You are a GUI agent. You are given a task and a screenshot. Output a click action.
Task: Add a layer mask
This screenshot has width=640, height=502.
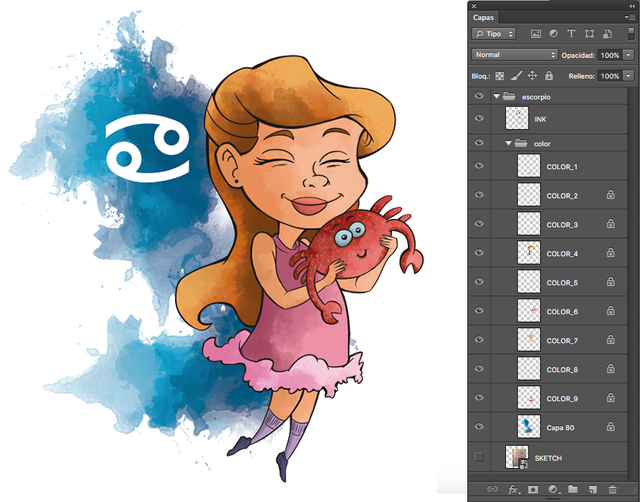click(533, 489)
